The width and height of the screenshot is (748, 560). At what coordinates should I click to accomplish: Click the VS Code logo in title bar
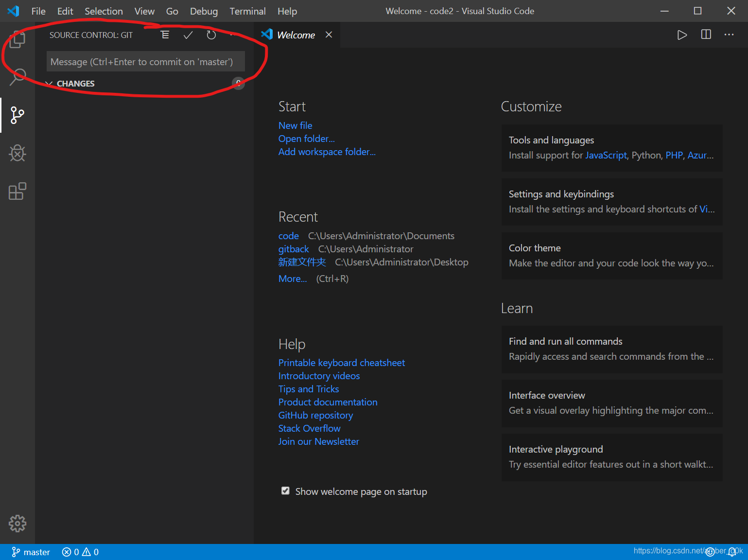[x=13, y=11]
